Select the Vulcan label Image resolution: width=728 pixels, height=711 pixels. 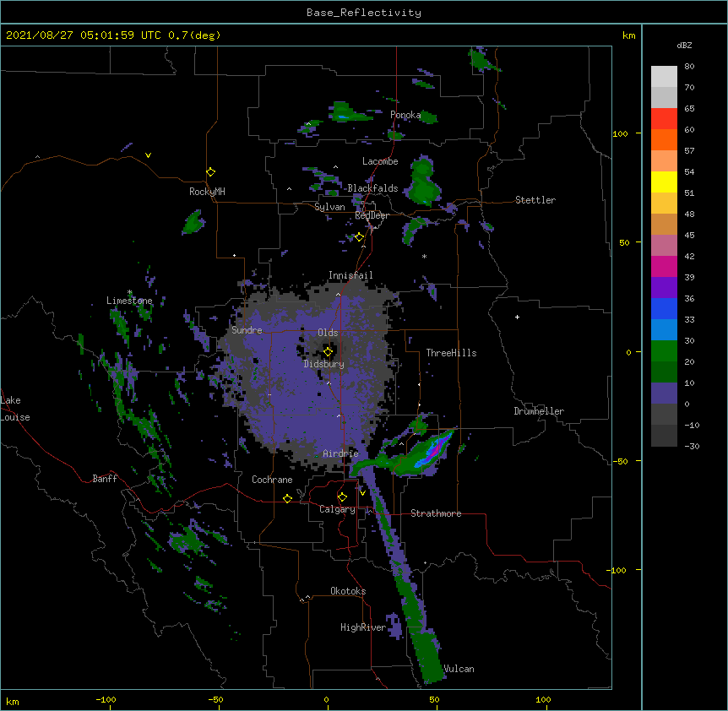pos(459,669)
